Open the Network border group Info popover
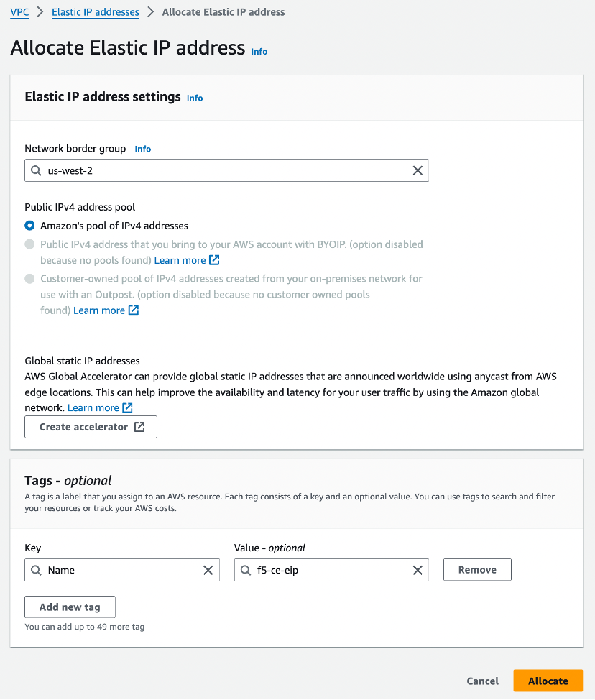595x700 pixels. pos(142,149)
